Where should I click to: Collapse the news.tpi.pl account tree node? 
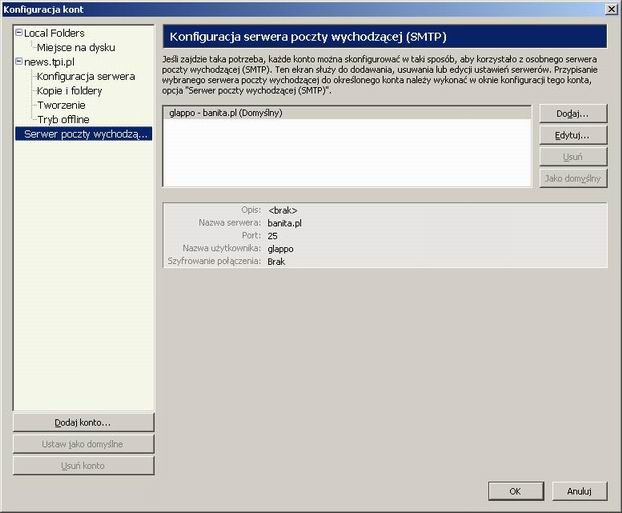[19, 62]
